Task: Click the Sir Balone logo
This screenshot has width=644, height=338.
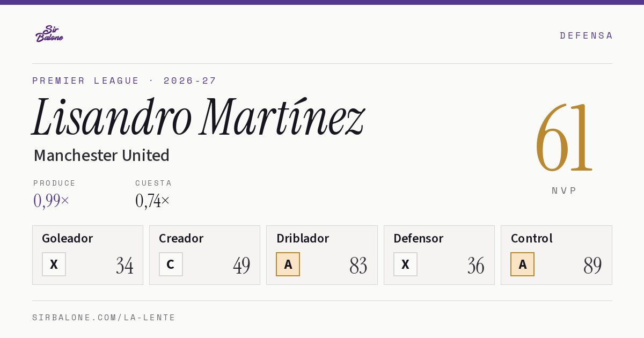Action: pos(49,34)
